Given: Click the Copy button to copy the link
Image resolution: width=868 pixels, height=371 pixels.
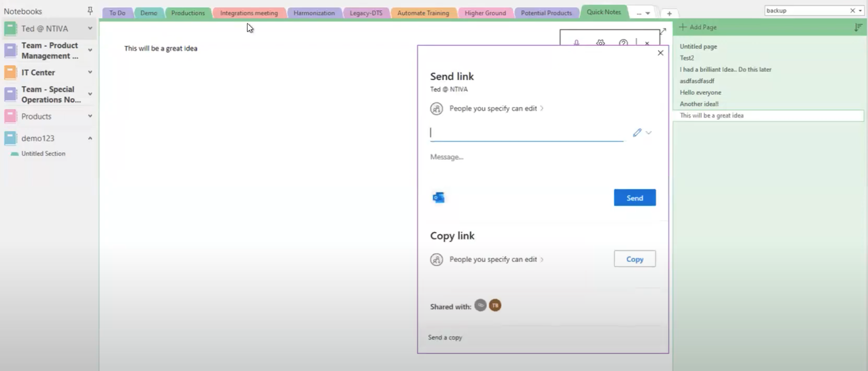Looking at the screenshot, I should 634,259.
